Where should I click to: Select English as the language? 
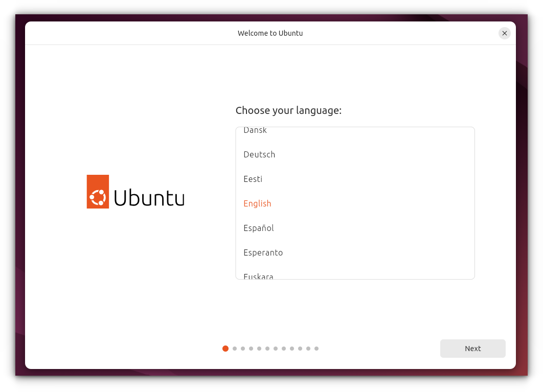click(x=257, y=203)
